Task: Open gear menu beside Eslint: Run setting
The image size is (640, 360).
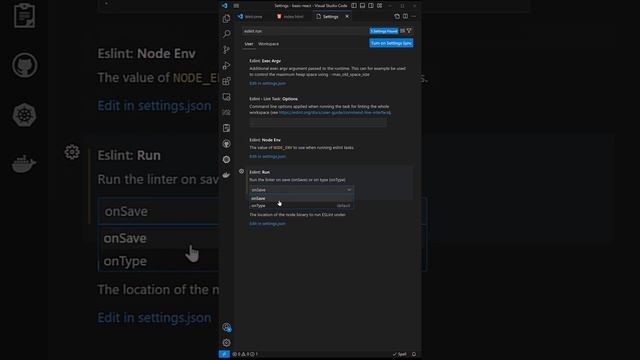Action: [242, 171]
